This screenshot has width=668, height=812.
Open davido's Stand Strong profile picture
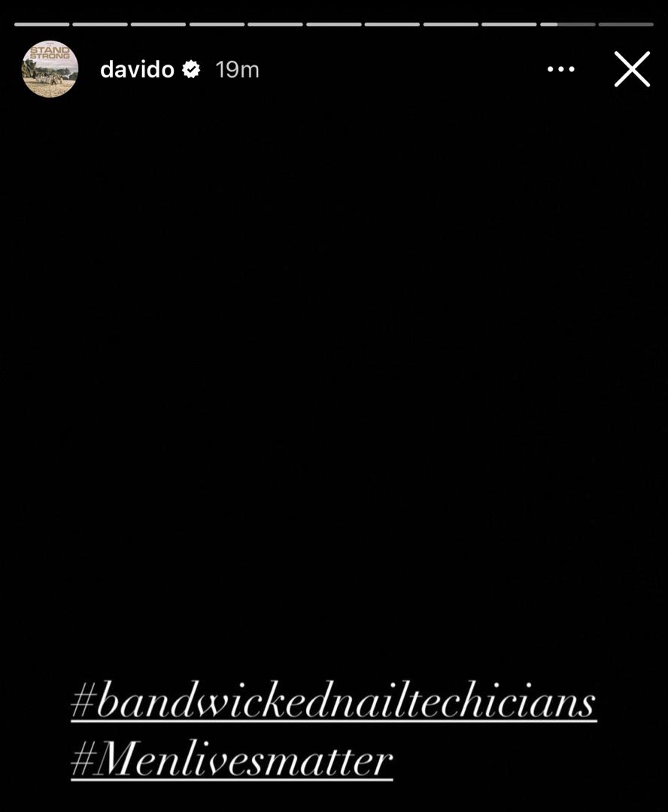coord(50,69)
